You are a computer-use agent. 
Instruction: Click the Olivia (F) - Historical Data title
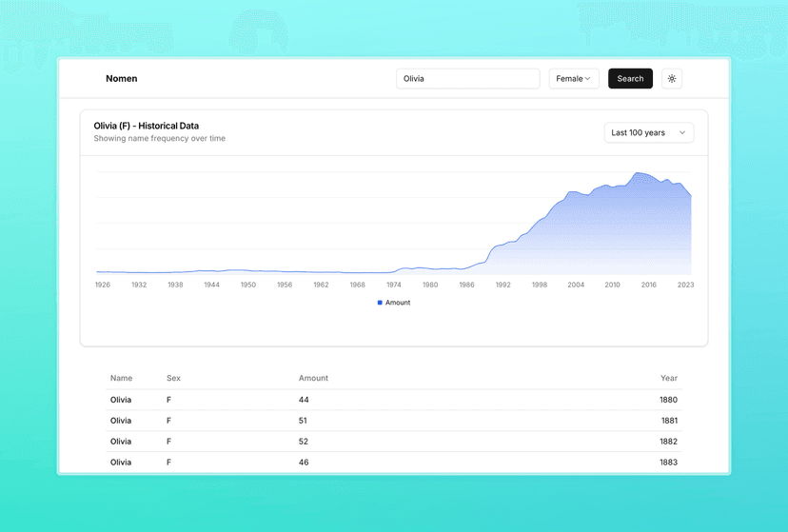[x=146, y=126]
